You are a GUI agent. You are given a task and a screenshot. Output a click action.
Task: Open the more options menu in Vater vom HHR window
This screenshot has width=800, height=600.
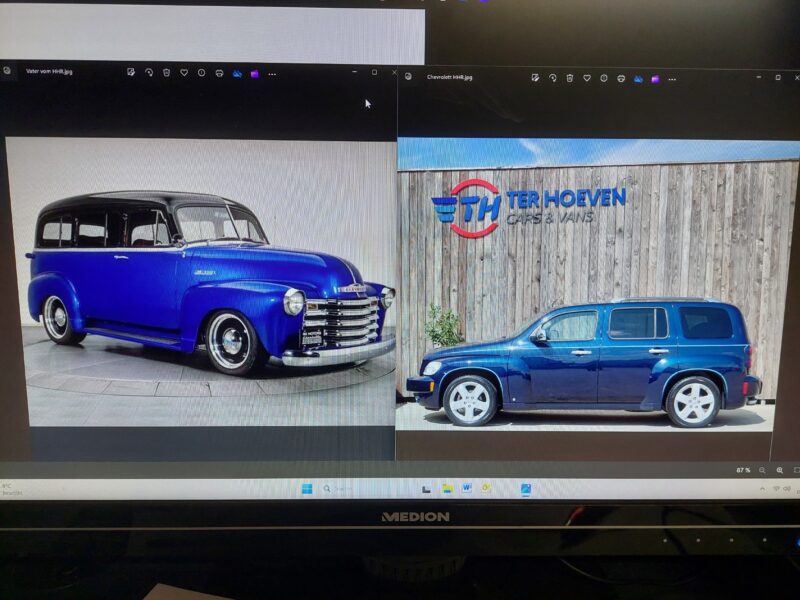[272, 74]
